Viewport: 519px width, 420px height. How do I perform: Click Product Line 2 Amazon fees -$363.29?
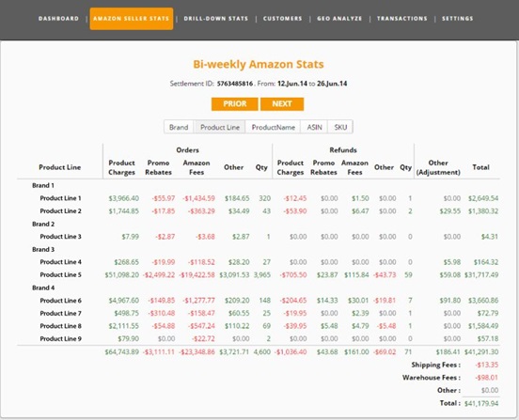click(x=201, y=211)
